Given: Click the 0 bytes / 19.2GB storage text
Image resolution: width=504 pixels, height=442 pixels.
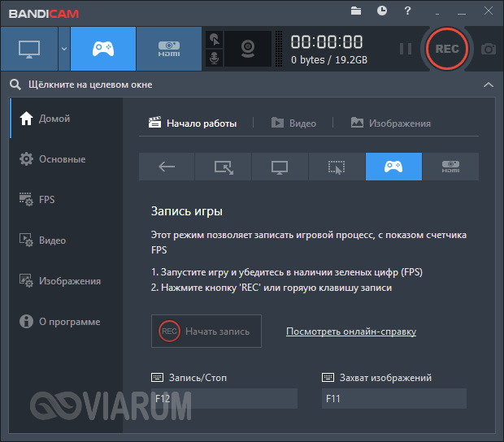Looking at the screenshot, I should pos(329,60).
